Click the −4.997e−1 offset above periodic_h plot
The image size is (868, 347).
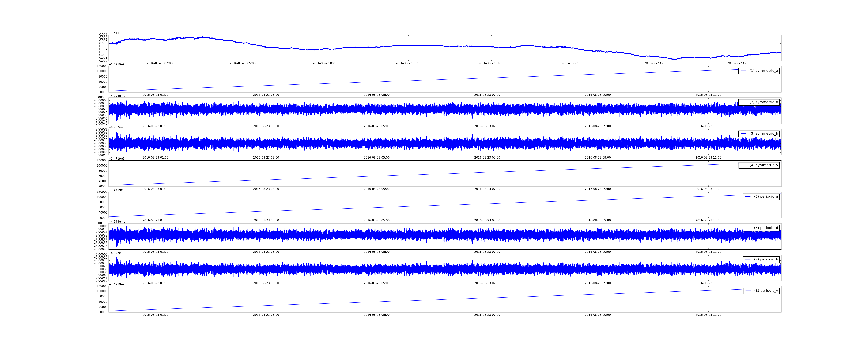[117, 253]
